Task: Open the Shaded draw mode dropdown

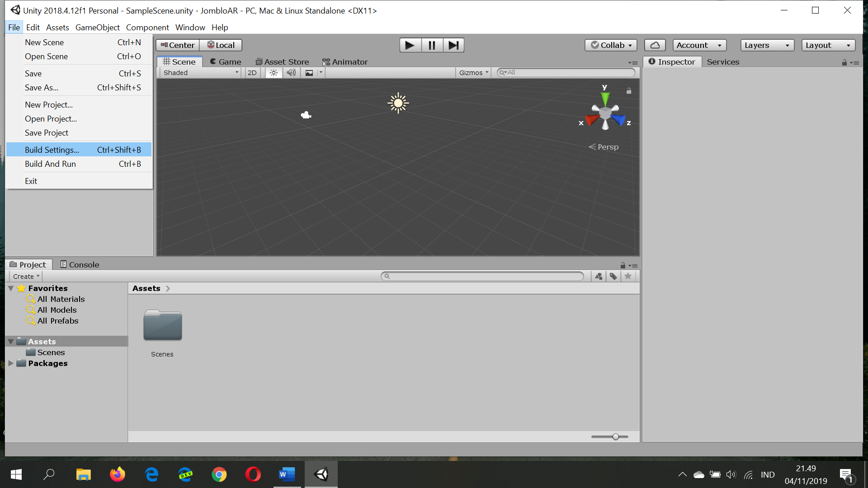Action: coord(201,73)
